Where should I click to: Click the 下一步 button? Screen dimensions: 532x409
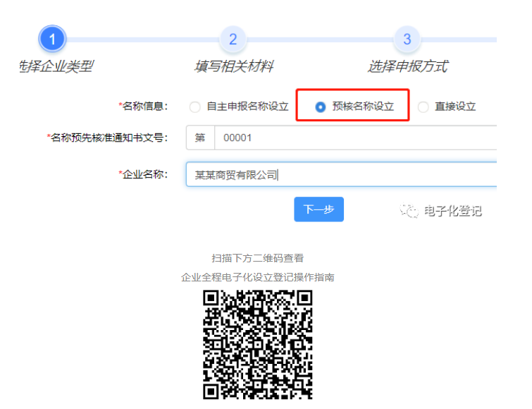(318, 209)
